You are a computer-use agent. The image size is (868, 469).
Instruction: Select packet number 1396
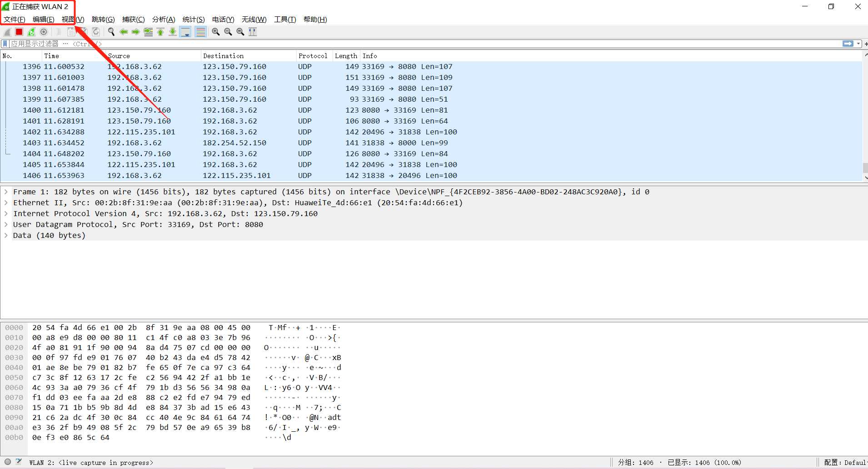pos(431,66)
